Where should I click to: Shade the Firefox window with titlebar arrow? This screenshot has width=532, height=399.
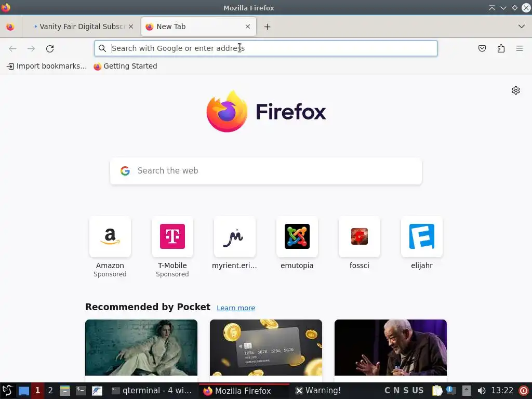pos(491,8)
